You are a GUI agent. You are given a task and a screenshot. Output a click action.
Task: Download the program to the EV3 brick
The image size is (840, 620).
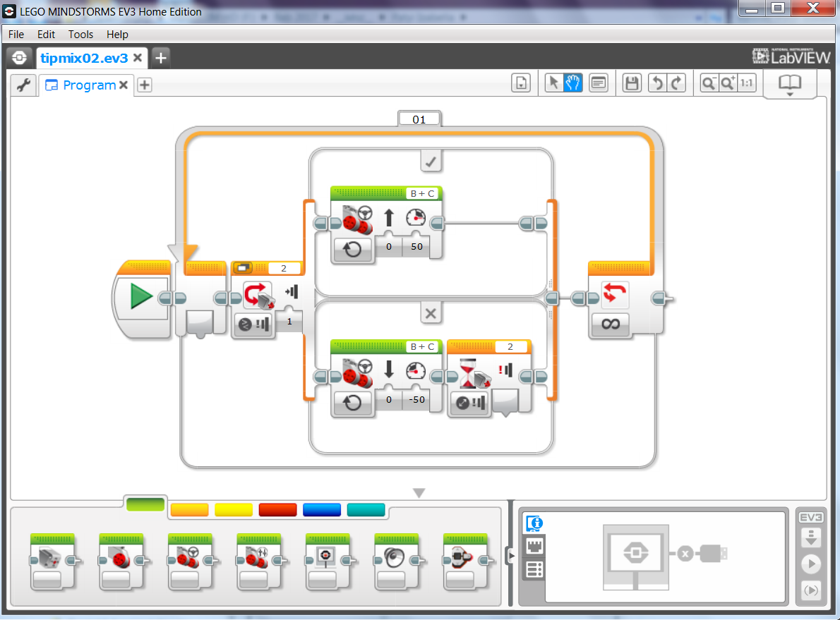(811, 537)
